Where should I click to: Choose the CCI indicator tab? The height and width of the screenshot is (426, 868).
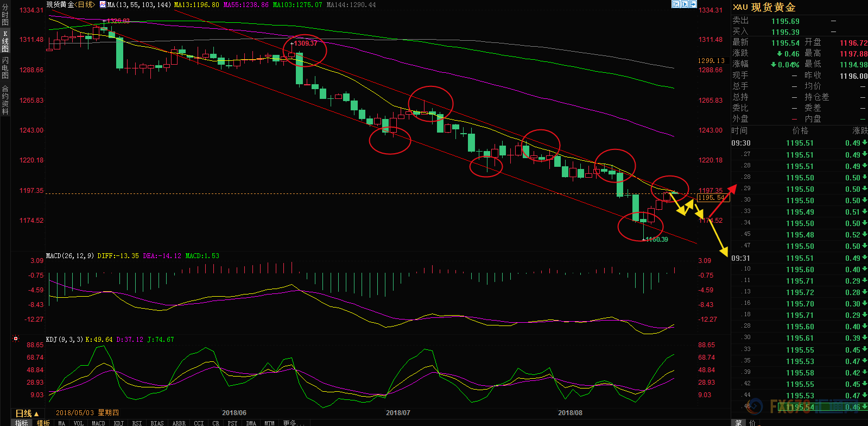[x=199, y=423]
